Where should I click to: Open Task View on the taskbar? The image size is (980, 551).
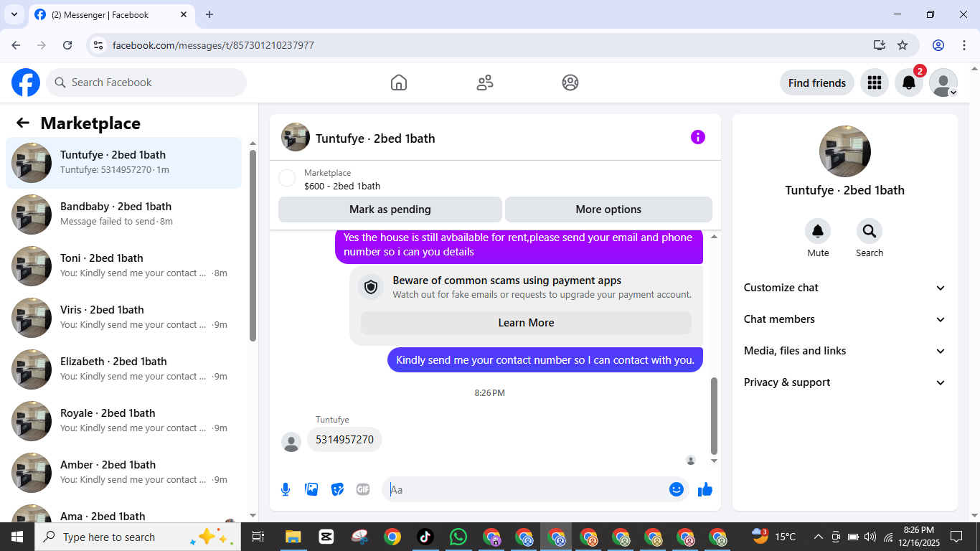coord(258,537)
